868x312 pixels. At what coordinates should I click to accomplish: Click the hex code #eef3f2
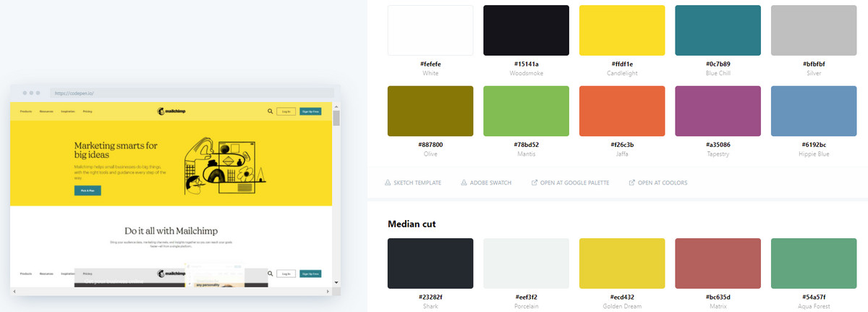tap(527, 297)
